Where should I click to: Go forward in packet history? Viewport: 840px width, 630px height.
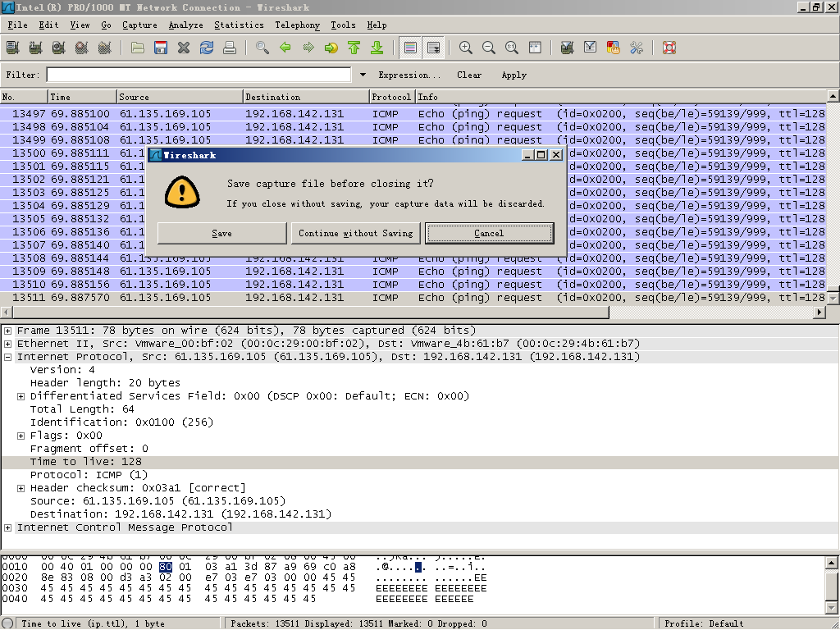[308, 48]
